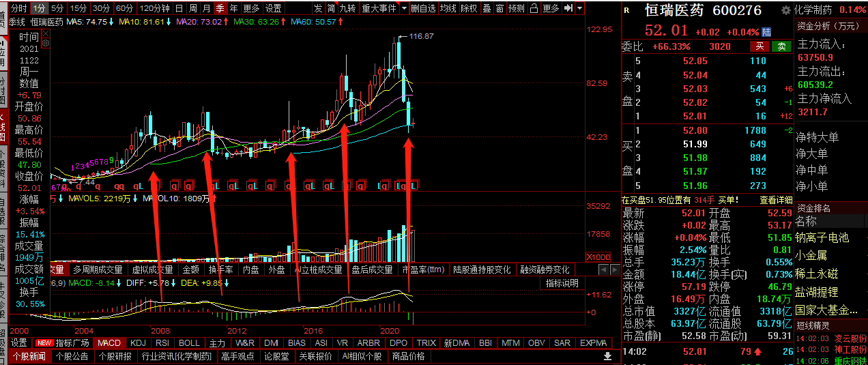Viewport: 868px width, 365px height.
Task: Click the download arrow icon in the bottom news bar
Action: (x=607, y=356)
